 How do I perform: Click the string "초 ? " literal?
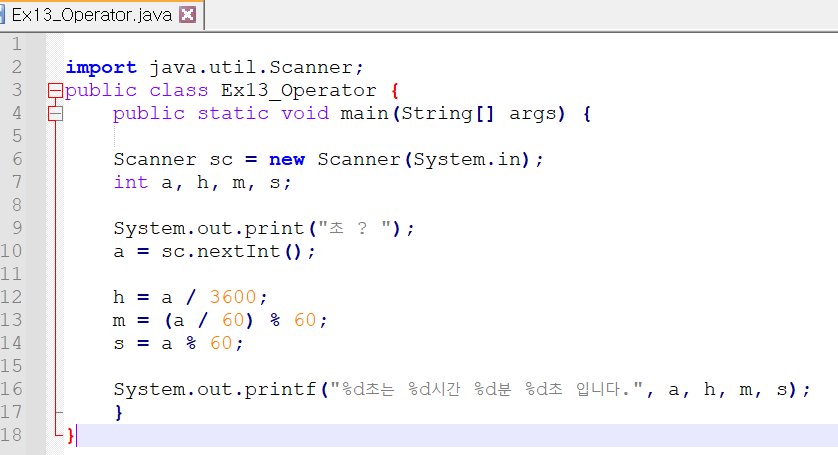(355, 228)
